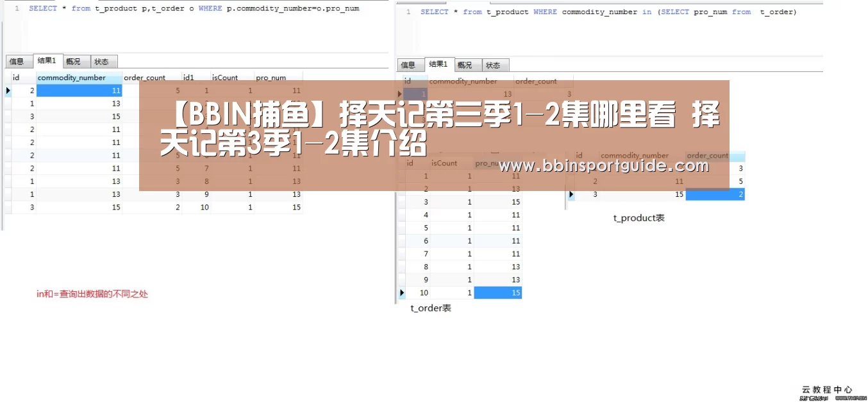
Task: Select the id 4 cell in the t_order table
Action: coord(418,215)
